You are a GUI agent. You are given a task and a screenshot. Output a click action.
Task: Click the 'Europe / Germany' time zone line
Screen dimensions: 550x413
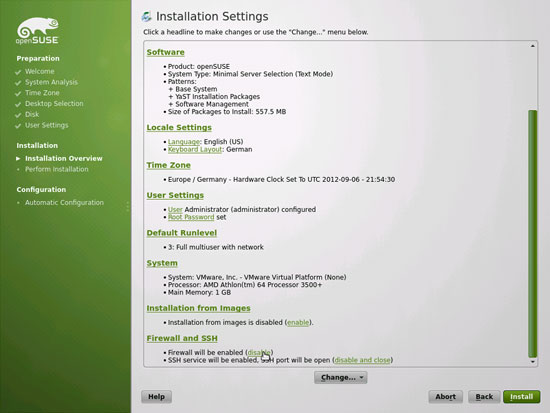pos(281,180)
